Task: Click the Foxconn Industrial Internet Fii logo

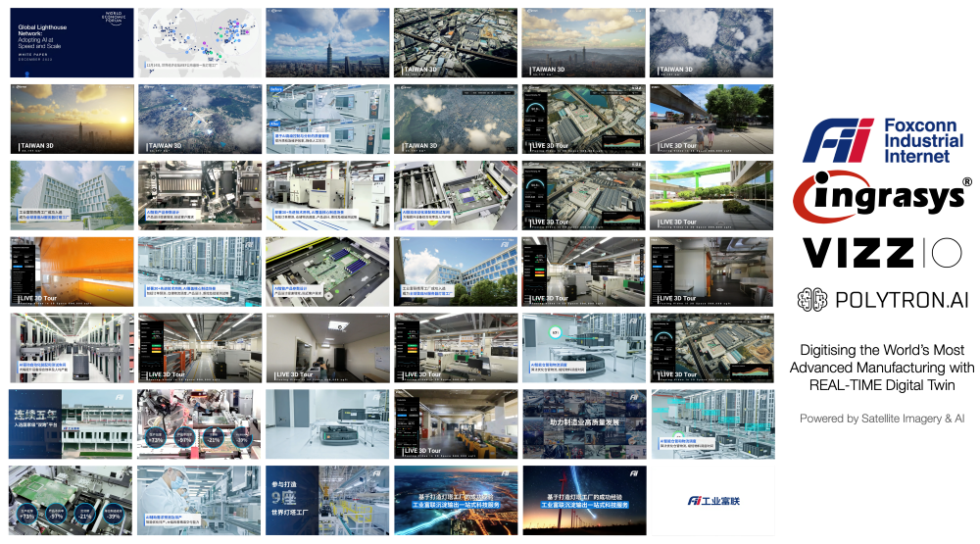Action: (882, 140)
